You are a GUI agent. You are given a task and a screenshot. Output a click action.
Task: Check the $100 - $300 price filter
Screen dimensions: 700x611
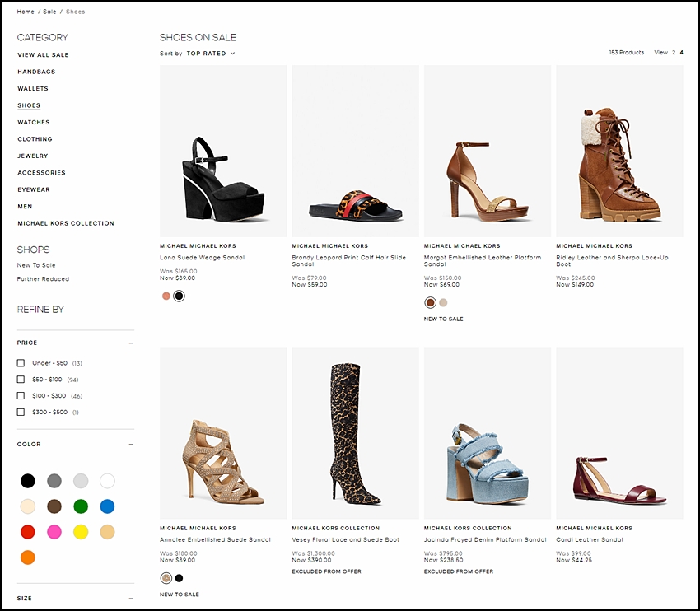tap(21, 395)
